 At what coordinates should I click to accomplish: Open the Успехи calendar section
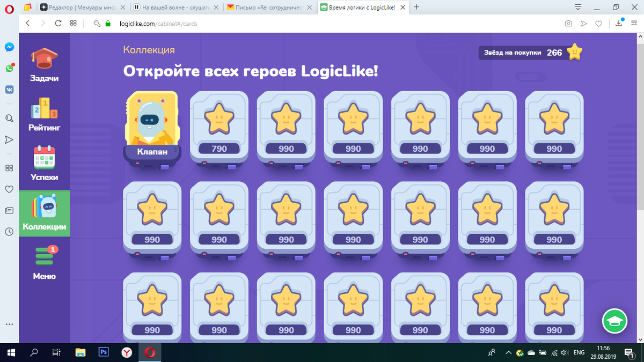click(x=44, y=164)
